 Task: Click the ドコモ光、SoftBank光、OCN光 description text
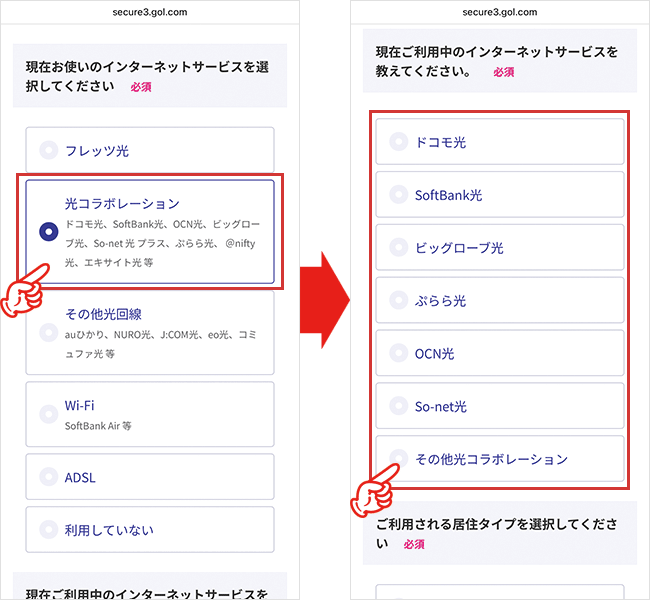point(162,243)
